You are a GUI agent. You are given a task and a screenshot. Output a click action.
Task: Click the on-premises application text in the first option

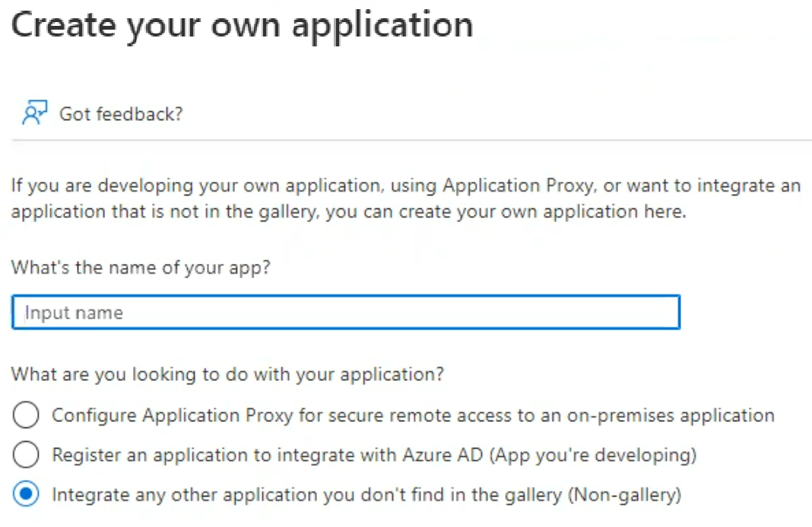pos(671,415)
